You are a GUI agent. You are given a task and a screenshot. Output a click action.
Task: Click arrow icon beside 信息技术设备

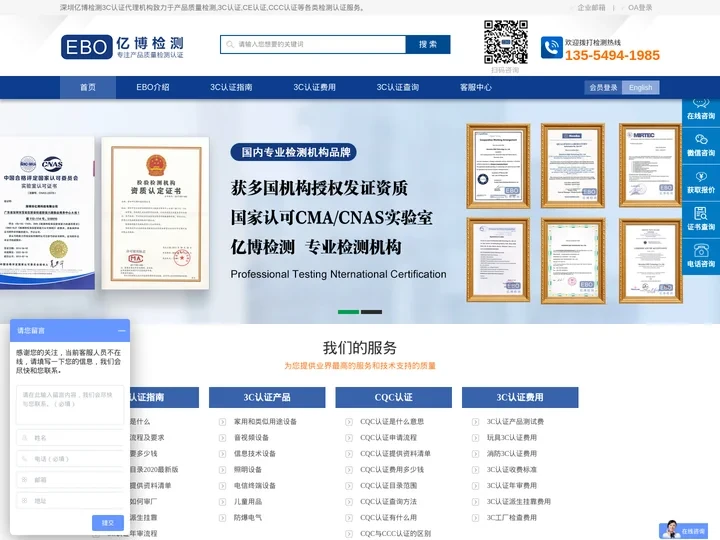[223, 454]
